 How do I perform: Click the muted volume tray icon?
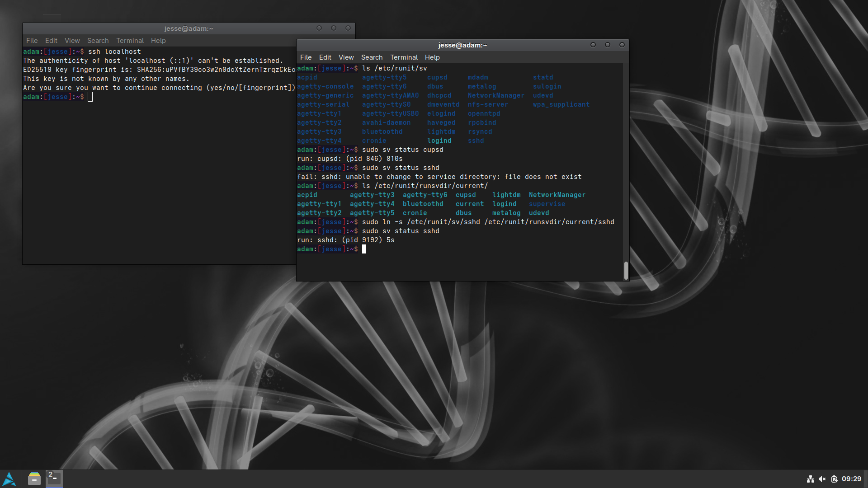tap(822, 479)
